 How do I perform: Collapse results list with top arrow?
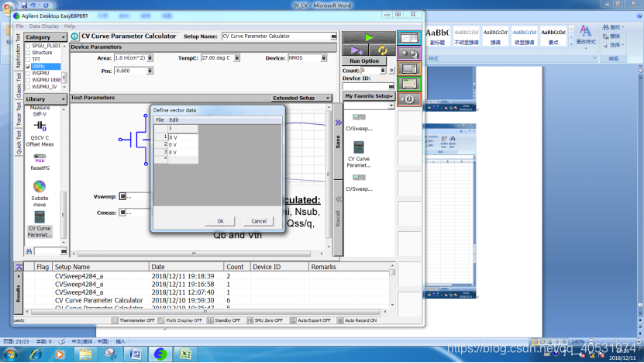19,267
